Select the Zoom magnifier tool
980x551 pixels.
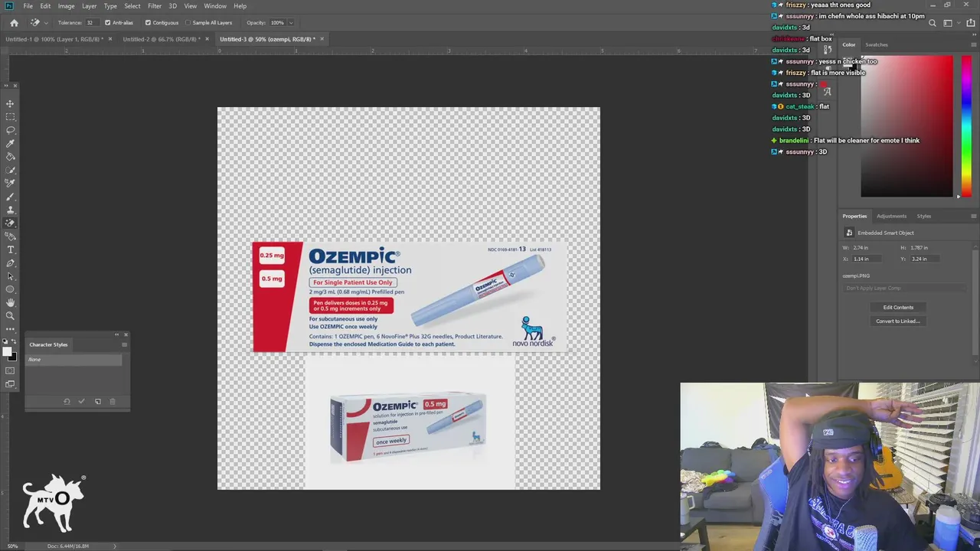[10, 315]
